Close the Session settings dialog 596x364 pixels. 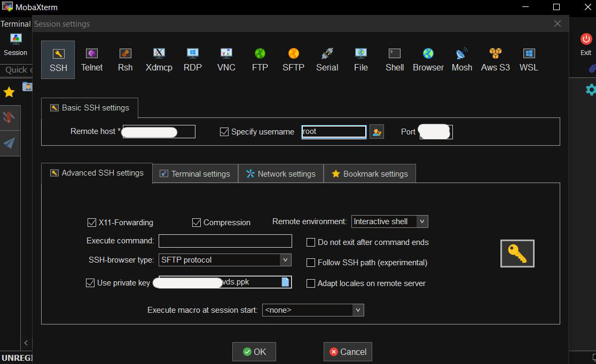pyautogui.click(x=558, y=23)
